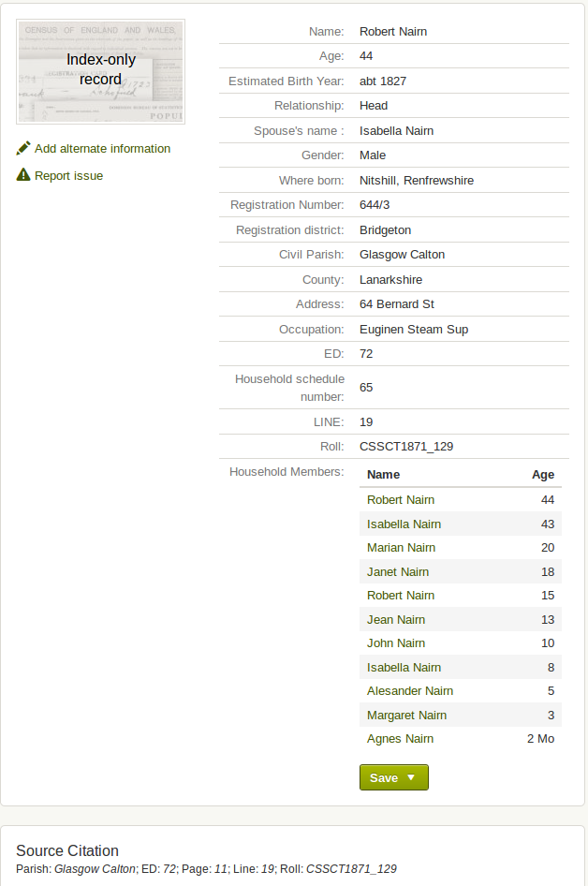View the Jean Nairn record
Image resolution: width=588 pixels, height=886 pixels.
click(395, 619)
